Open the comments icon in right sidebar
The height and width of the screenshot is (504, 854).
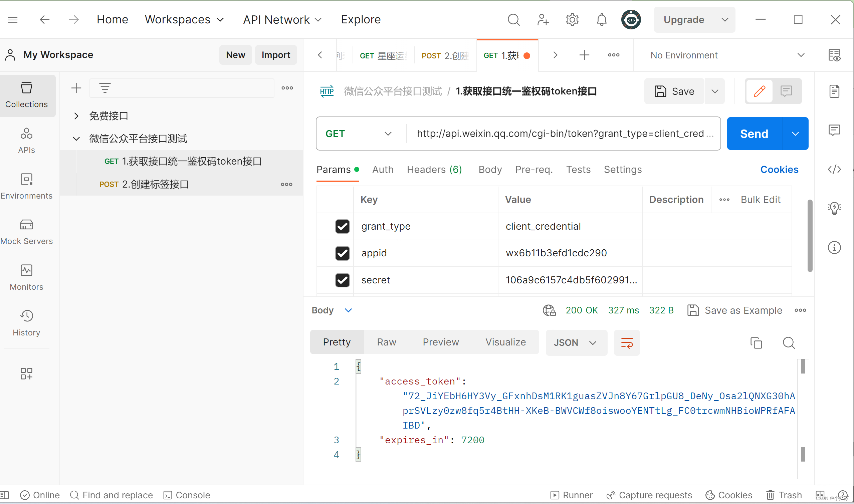click(x=834, y=130)
